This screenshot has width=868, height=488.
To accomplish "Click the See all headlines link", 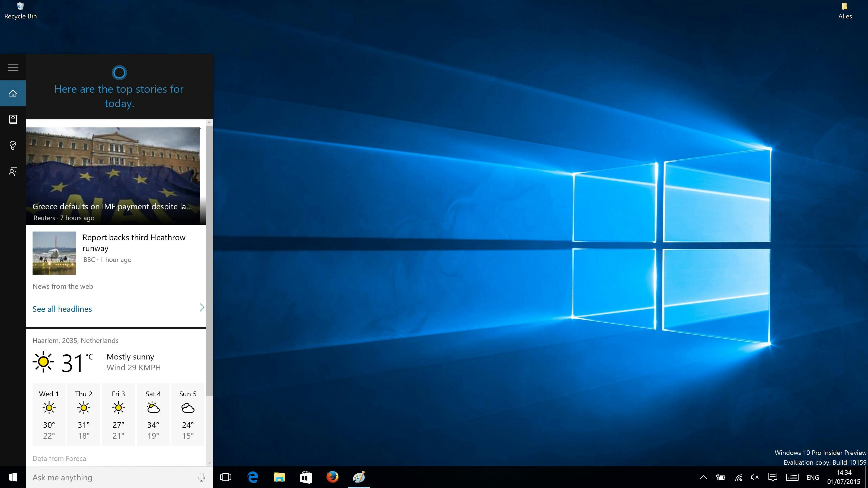I will [62, 309].
